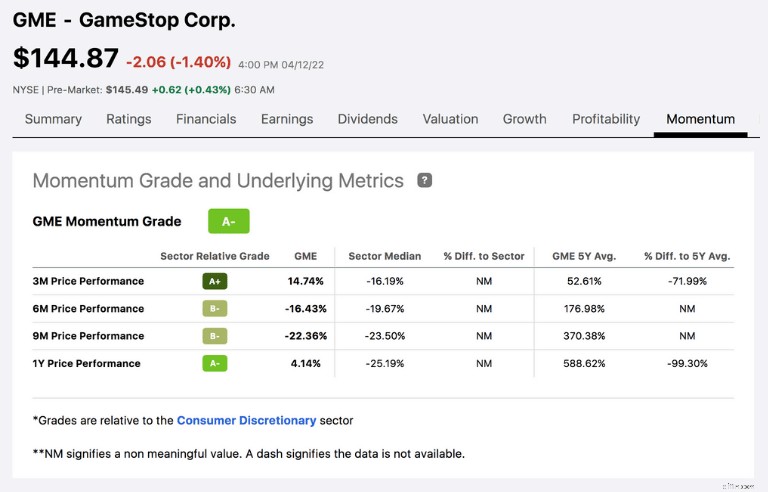768x492 pixels.
Task: Open the Financials tab
Action: coord(206,119)
